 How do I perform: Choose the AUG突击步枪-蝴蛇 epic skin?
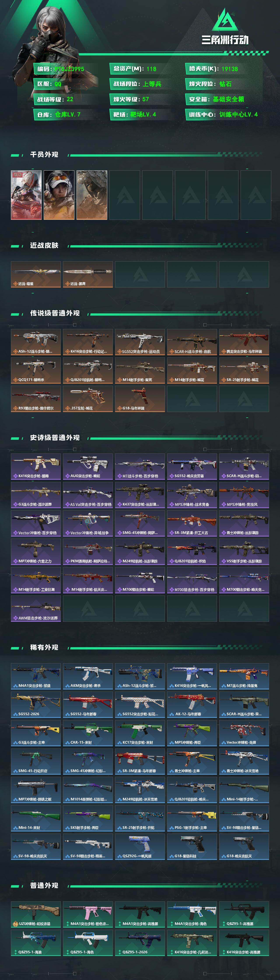(88, 466)
